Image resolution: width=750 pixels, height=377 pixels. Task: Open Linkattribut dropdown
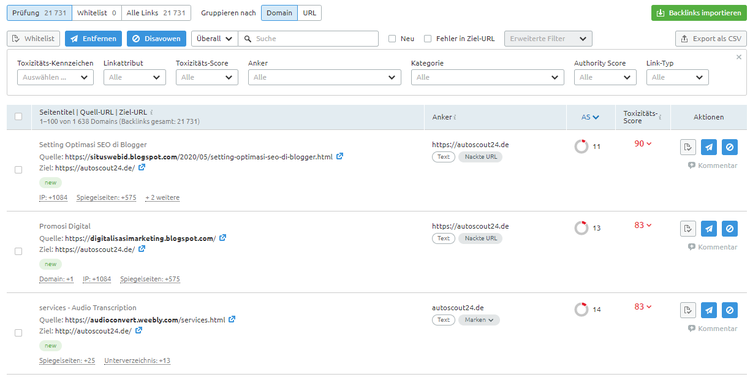pos(134,77)
